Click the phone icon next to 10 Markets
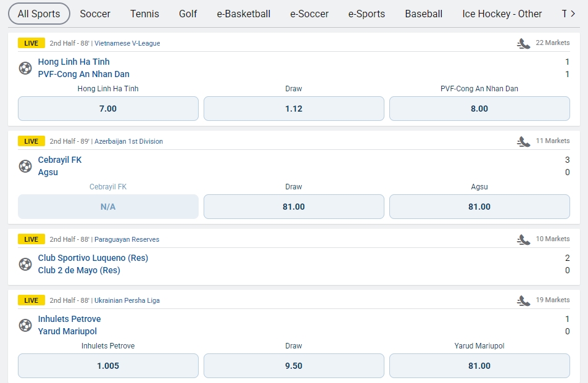 click(524, 239)
